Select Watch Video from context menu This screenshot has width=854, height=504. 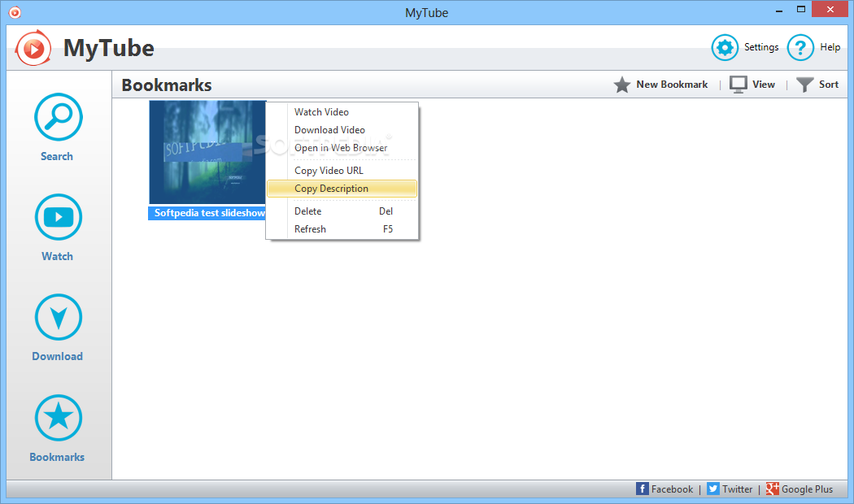(342, 111)
